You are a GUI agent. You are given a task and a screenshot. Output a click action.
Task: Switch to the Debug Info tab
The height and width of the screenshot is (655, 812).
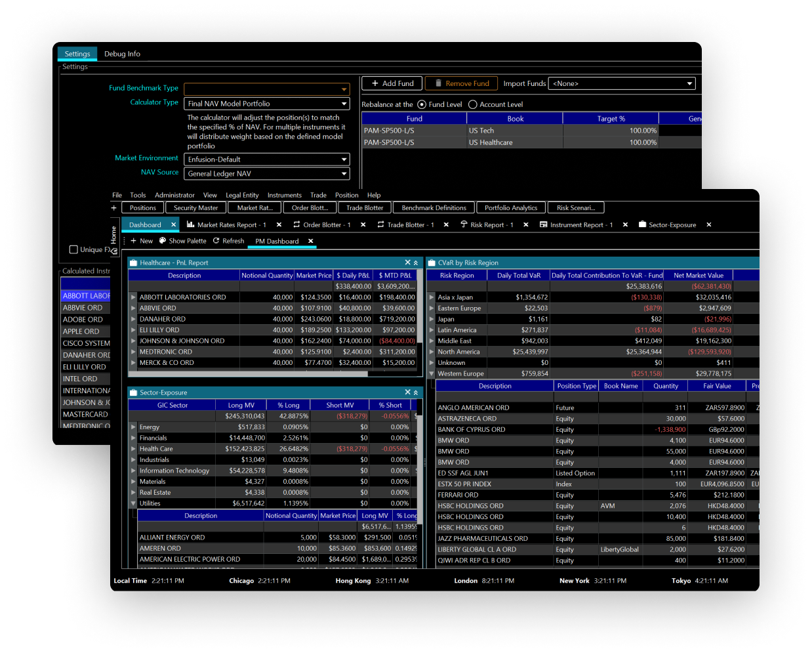[x=122, y=54]
